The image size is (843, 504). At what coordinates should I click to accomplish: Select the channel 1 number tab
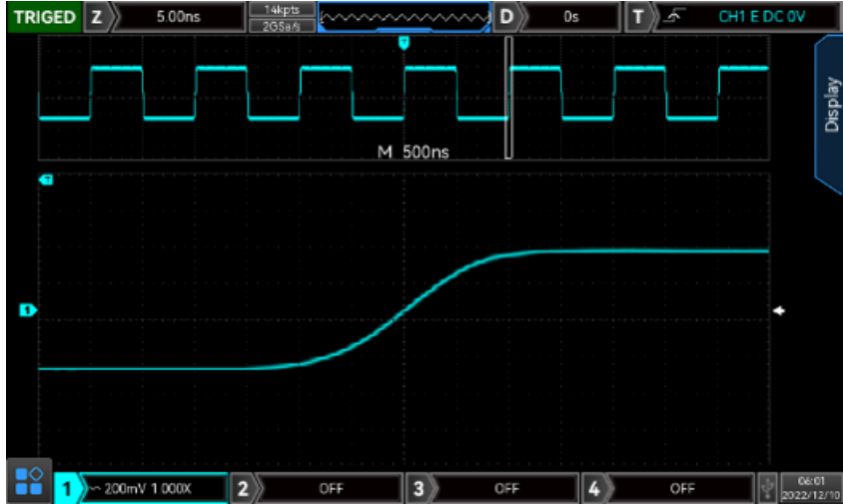point(64,489)
